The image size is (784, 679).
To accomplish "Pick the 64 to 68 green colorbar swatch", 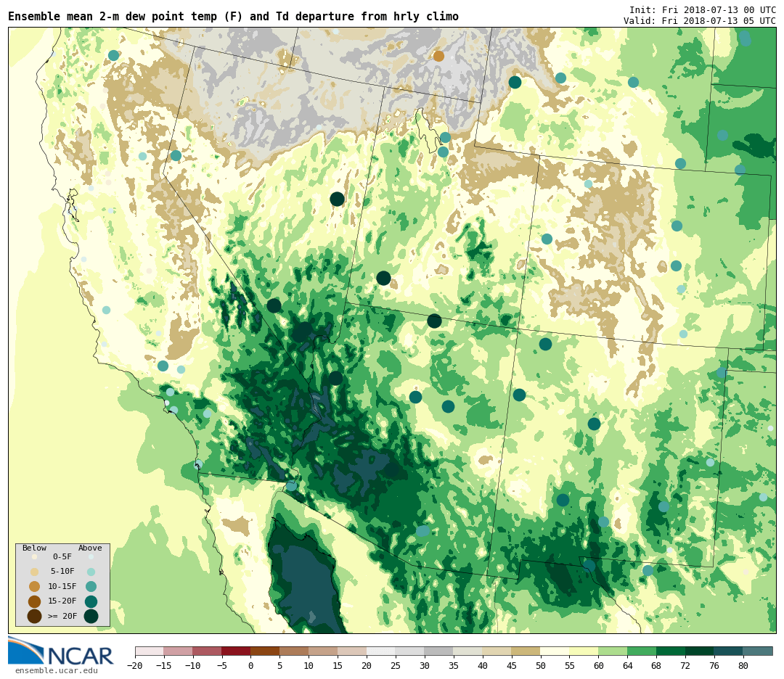I will click(x=642, y=651).
